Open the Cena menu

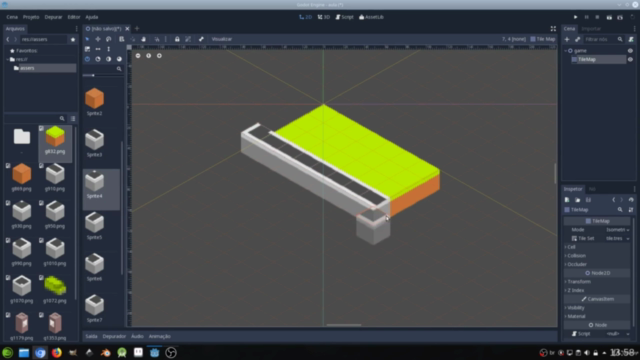pyautogui.click(x=12, y=17)
